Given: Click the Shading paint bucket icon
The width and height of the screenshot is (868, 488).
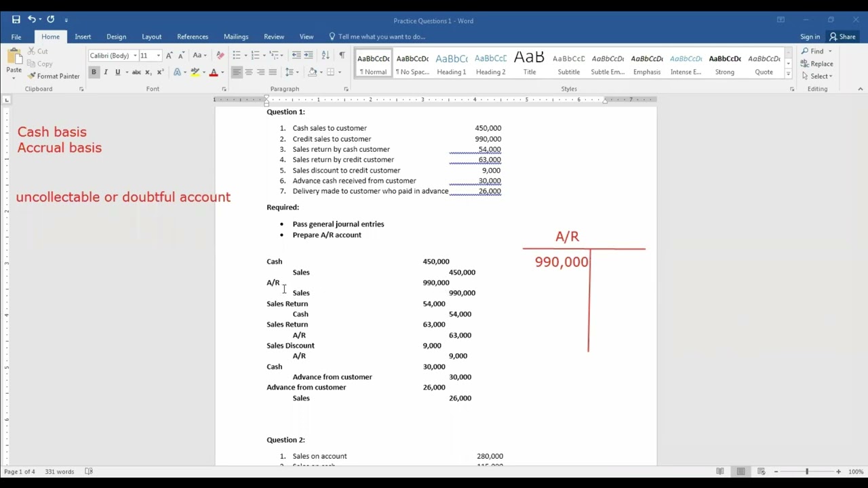Looking at the screenshot, I should point(312,72).
